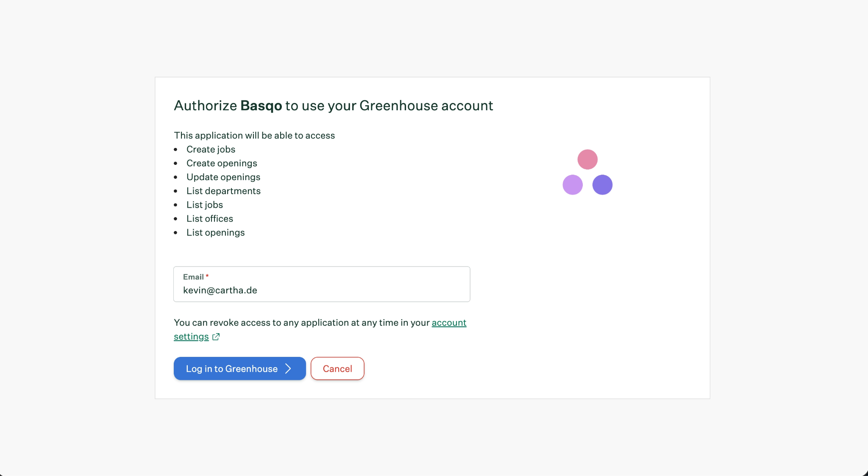Click the Basqo three-dot logo
868x476 pixels.
[x=587, y=172]
